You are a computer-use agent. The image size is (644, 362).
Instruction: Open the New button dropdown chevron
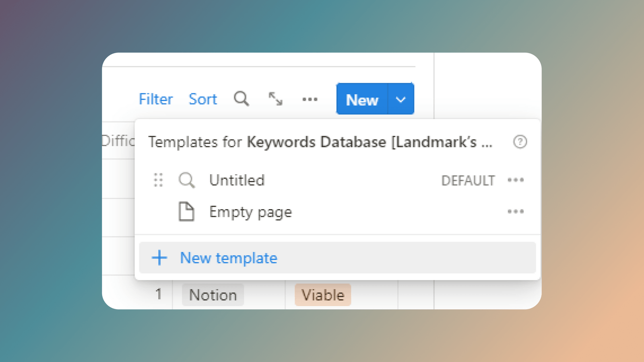(400, 99)
